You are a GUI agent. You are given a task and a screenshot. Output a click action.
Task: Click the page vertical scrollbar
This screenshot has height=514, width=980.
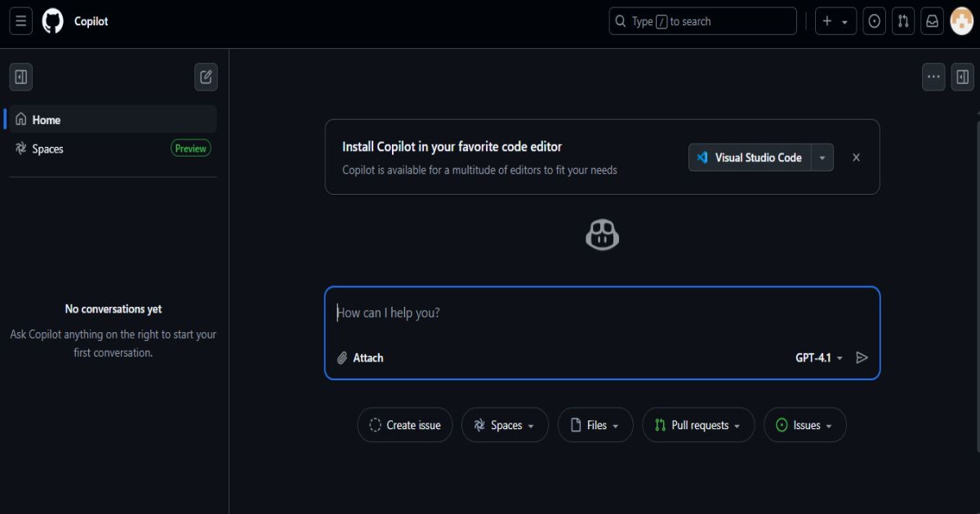pyautogui.click(x=978, y=286)
